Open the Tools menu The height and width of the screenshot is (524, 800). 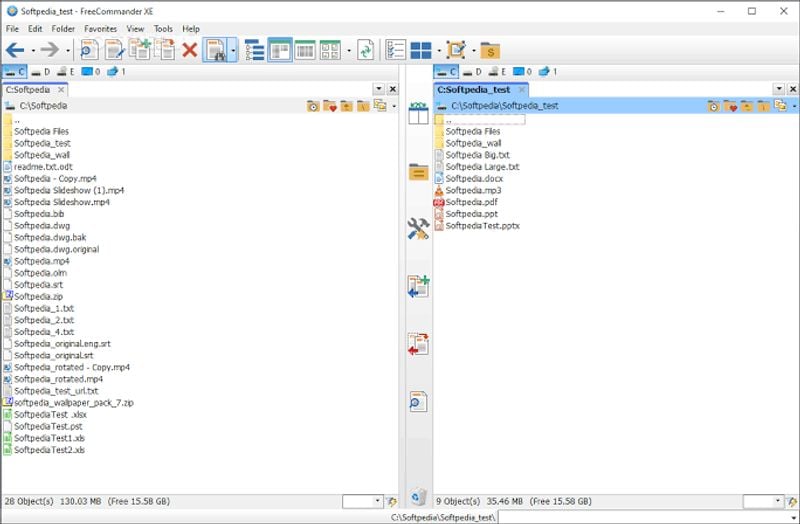click(x=163, y=29)
